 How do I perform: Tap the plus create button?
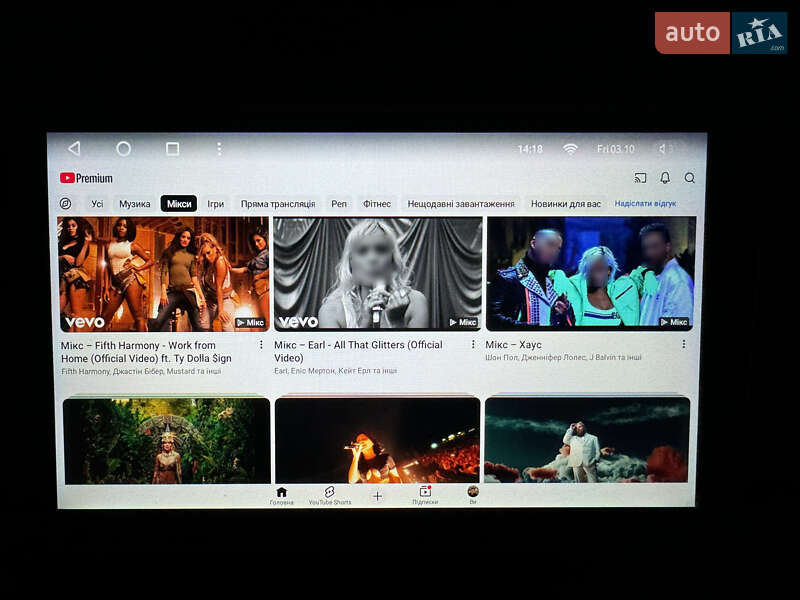tap(377, 496)
